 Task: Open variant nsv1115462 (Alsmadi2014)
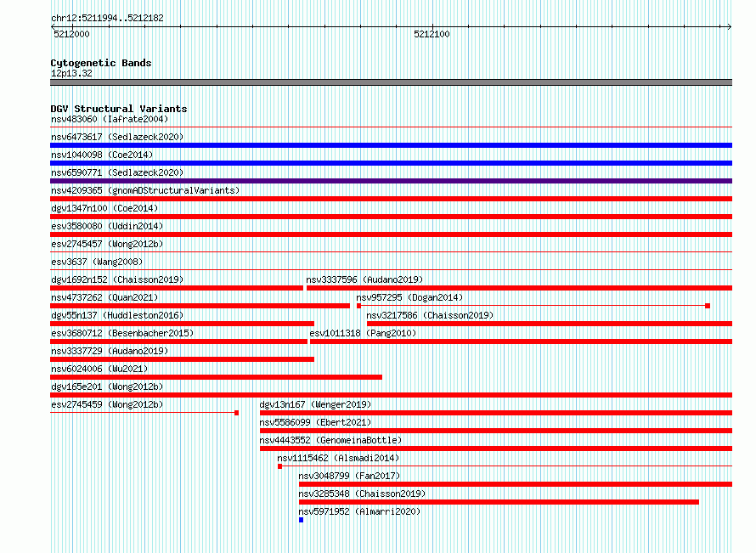point(338,458)
